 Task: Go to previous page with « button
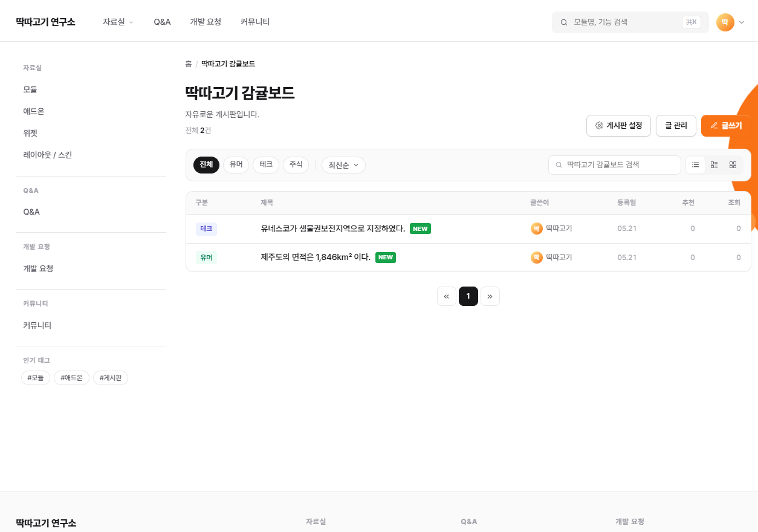(447, 296)
